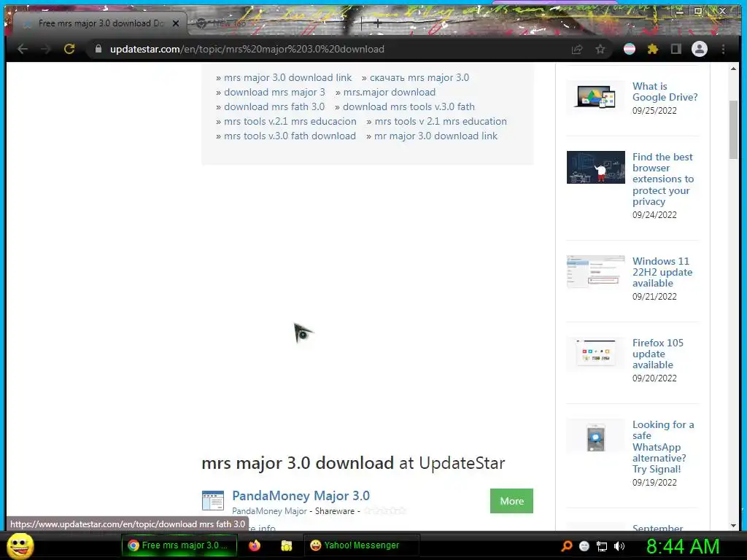Close the Free mrs major 3.0 tab

point(176,23)
